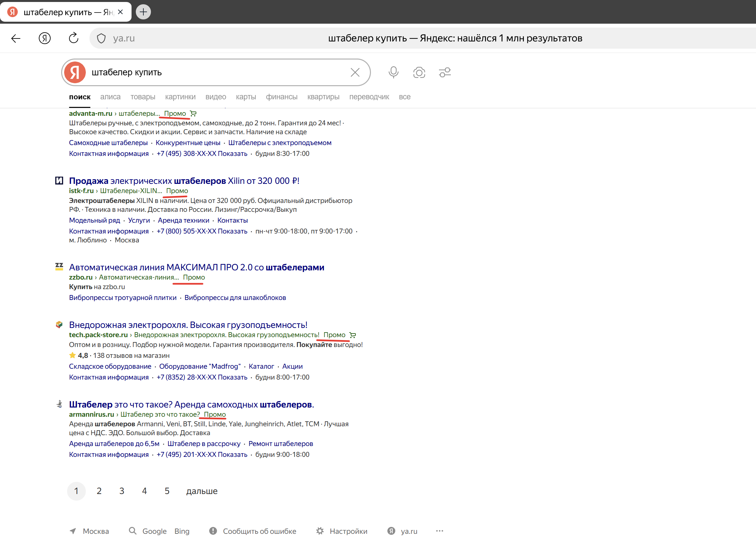
Task: Click the browser back arrow
Action: [x=16, y=38]
